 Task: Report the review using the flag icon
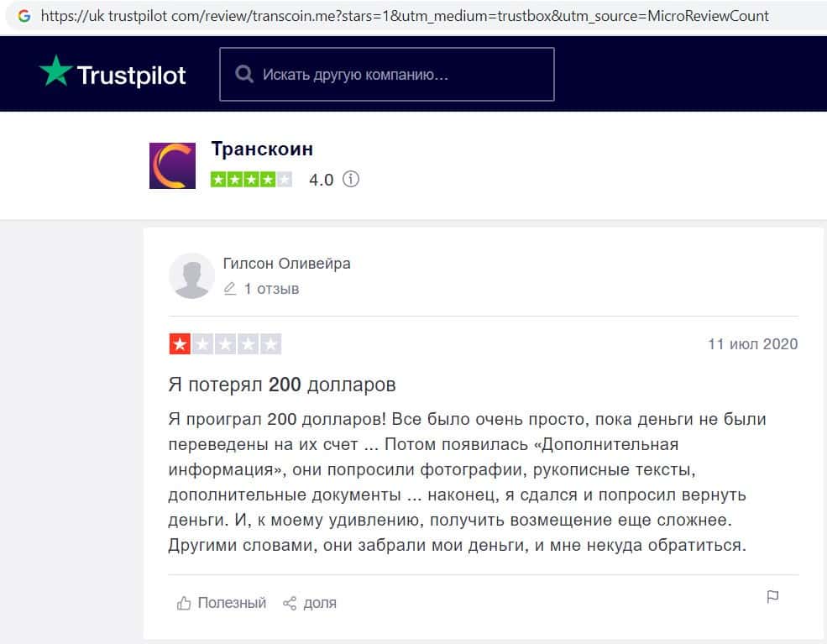pos(772,597)
